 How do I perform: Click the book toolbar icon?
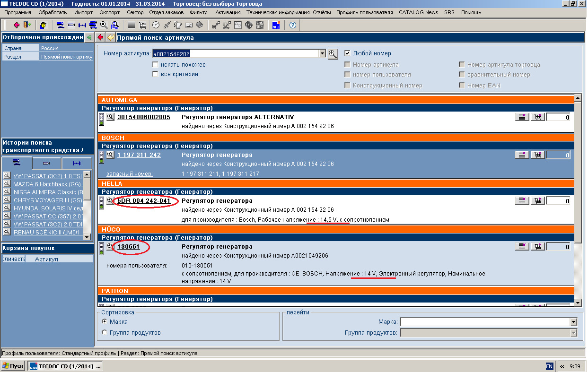click(x=199, y=25)
